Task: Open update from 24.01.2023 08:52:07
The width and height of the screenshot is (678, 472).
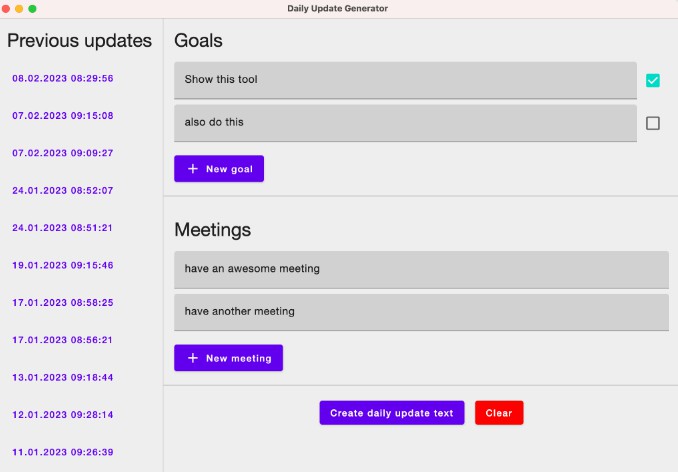Action: [63, 190]
